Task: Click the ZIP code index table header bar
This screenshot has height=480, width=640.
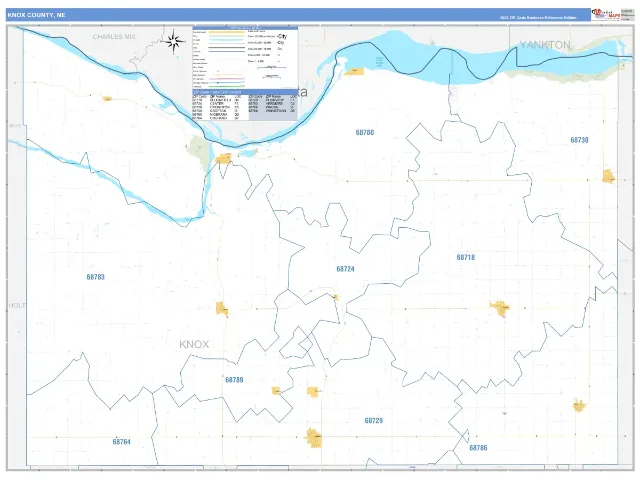Action: coord(245,92)
